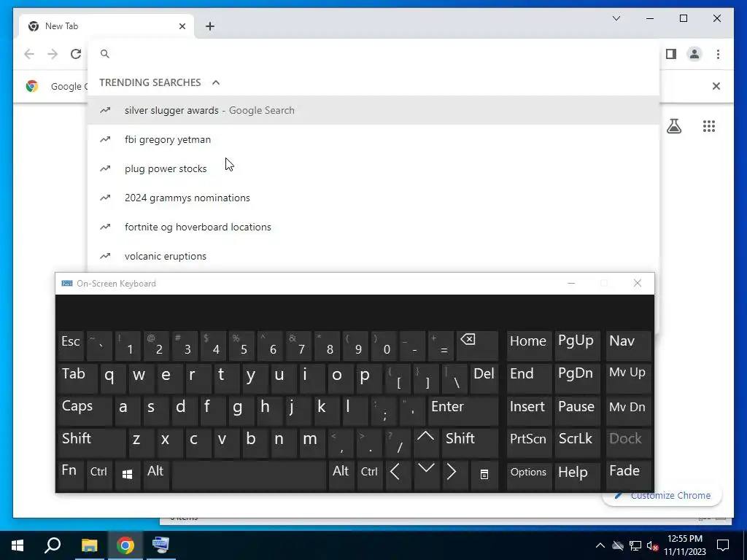Toggle the left Alt key on the keyboard

click(x=156, y=475)
